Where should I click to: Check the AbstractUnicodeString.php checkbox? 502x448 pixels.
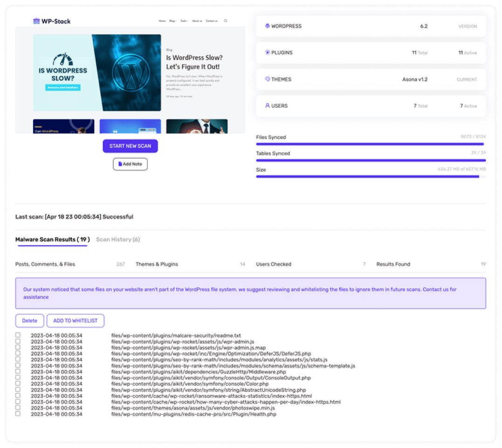coord(18,389)
